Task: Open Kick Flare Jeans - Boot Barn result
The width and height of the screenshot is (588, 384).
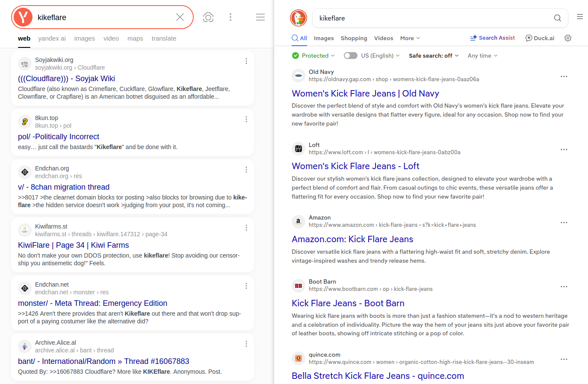Action: point(348,303)
